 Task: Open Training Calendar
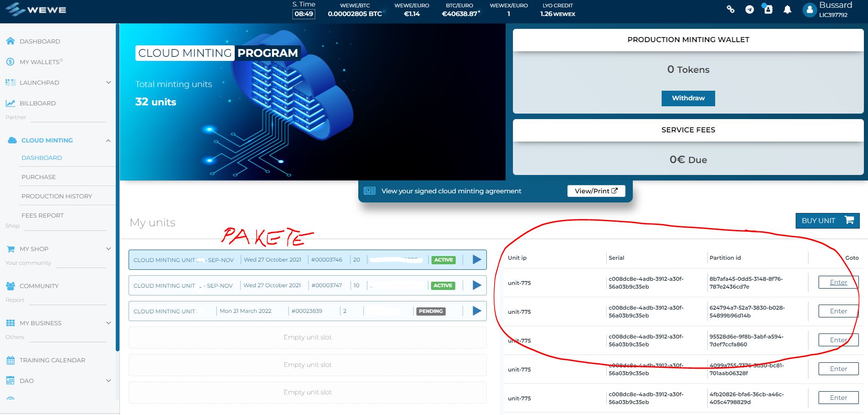tap(52, 360)
